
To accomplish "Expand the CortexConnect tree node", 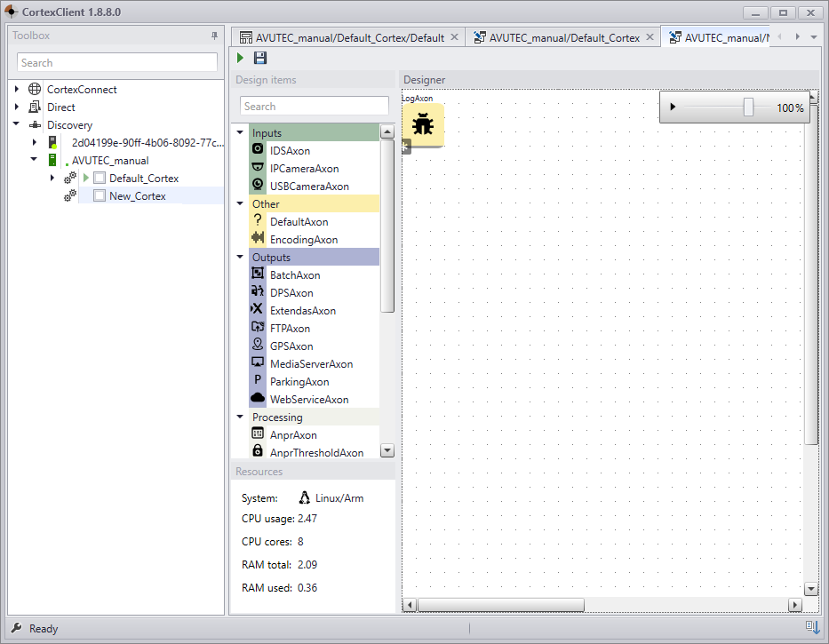I will pos(17,89).
